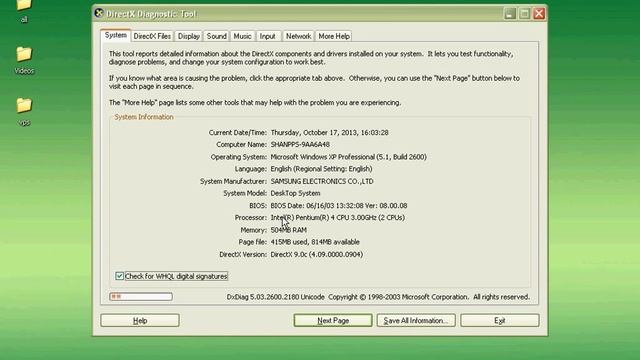The height and width of the screenshot is (360, 640).
Task: Click the DeskTop System model value
Action: tap(296, 193)
